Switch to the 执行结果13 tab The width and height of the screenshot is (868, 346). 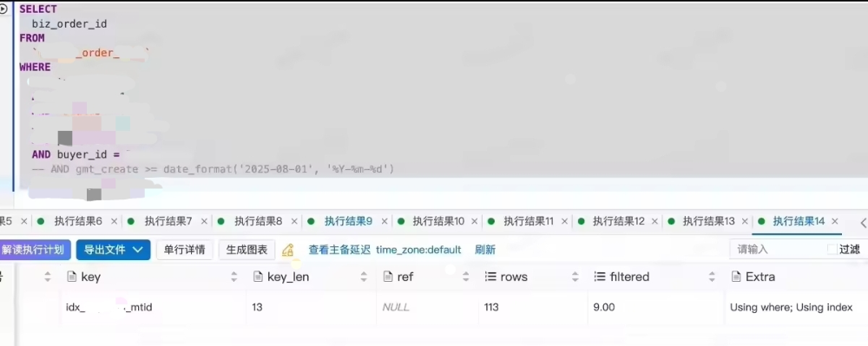708,222
